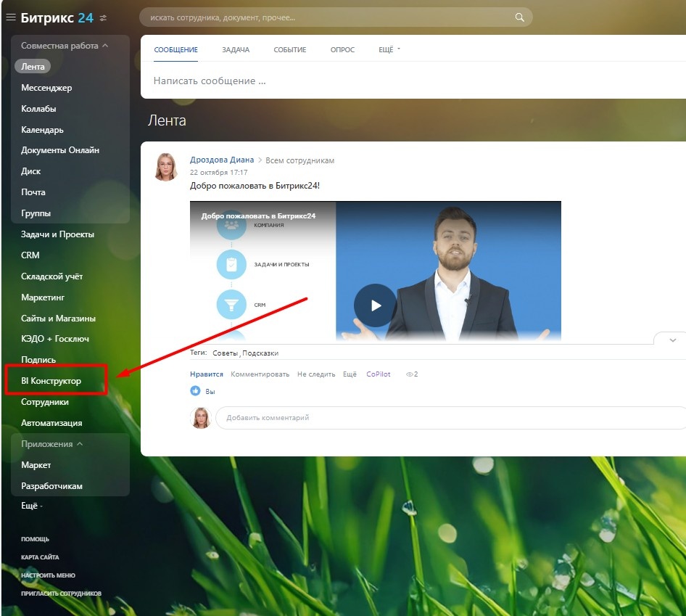686x616 pixels.
Task: Click the Вы liker name
Action: pyautogui.click(x=210, y=391)
